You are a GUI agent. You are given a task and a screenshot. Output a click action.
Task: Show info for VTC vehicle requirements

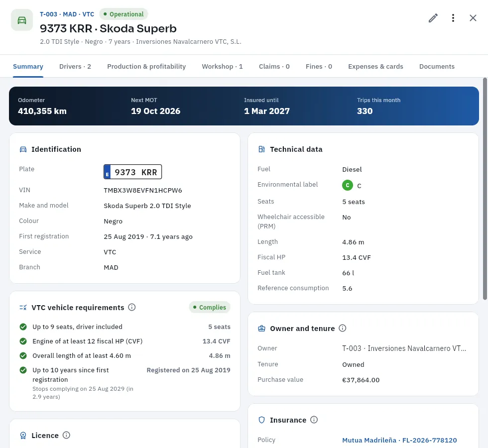pyautogui.click(x=132, y=308)
